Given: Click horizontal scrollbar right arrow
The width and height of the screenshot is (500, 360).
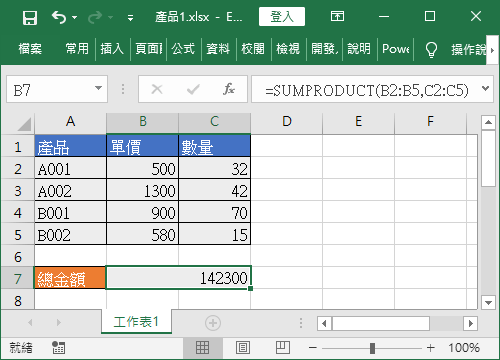Looking at the screenshot, I should 471,323.
